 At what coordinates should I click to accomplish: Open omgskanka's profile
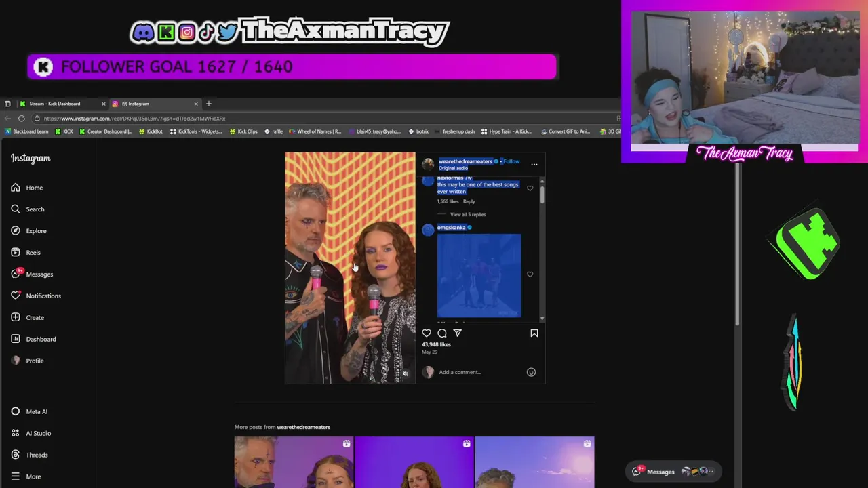[x=452, y=228]
